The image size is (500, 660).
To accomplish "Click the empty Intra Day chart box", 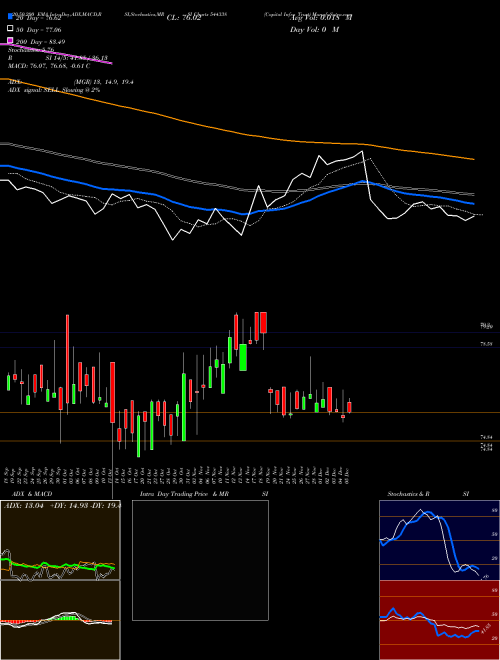I will (x=200, y=560).
